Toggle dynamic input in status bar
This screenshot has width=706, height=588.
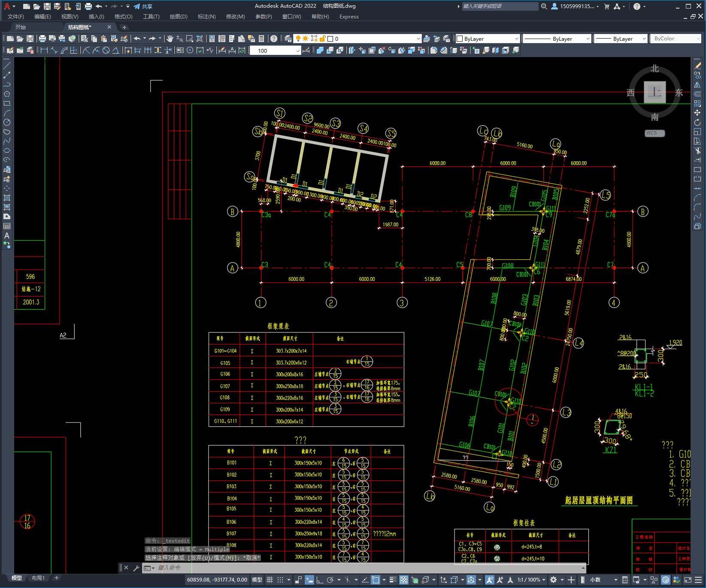click(309, 580)
